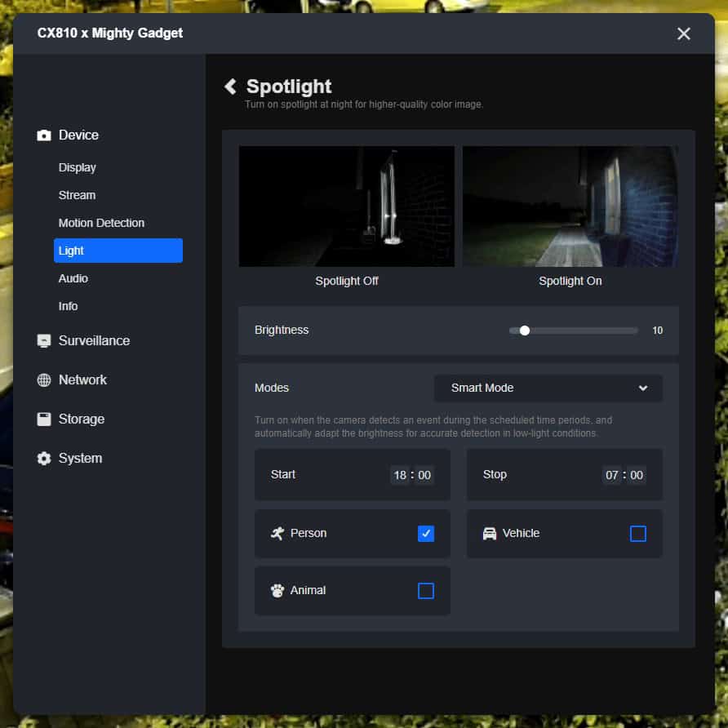Click the animal paw icon
This screenshot has height=728, width=728.
[x=277, y=591]
